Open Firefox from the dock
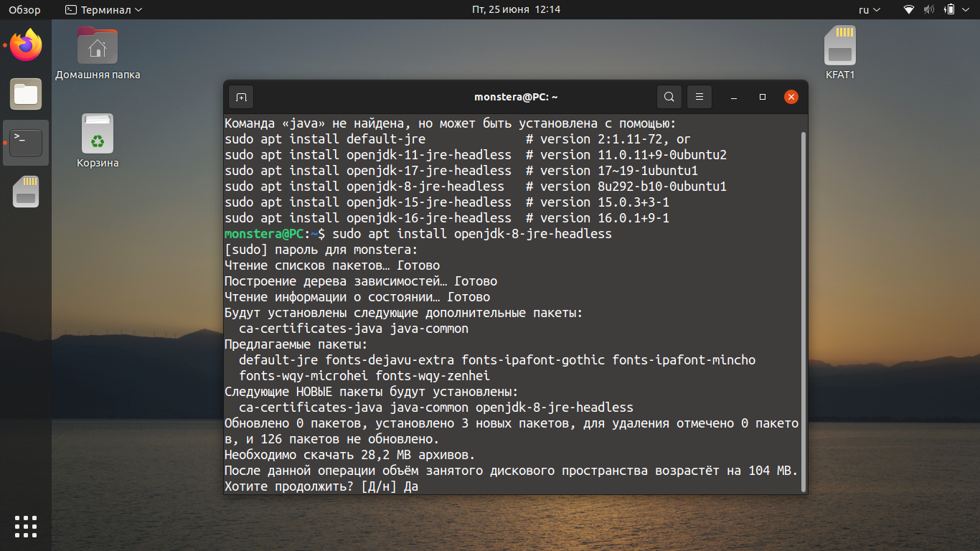 [x=26, y=45]
